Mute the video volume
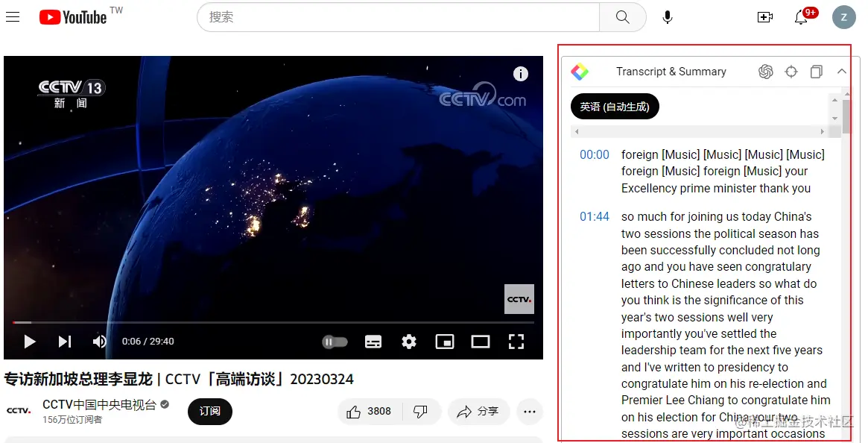Viewport: 868px width, 443px height. pos(99,342)
